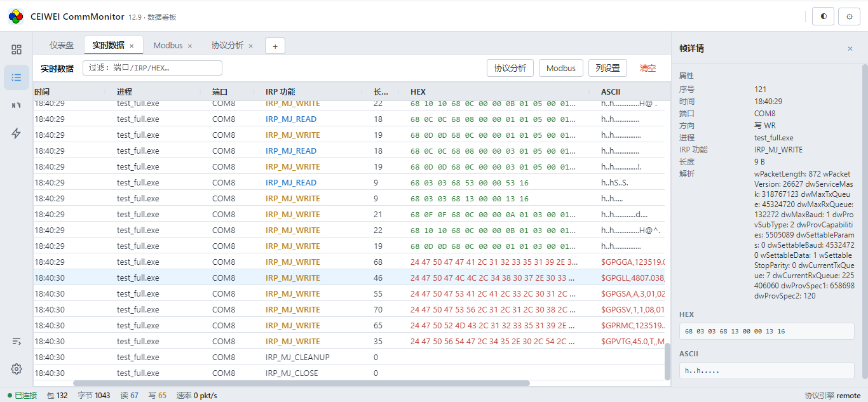Close the Modbus tab
Screen dimensions: 868x402
(190, 46)
